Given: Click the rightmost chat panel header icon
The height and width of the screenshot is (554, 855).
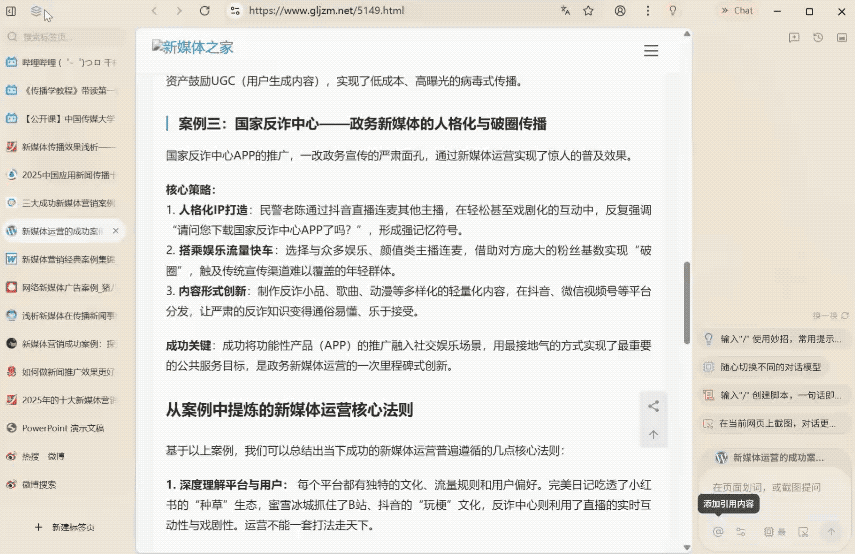Looking at the screenshot, I should (842, 38).
